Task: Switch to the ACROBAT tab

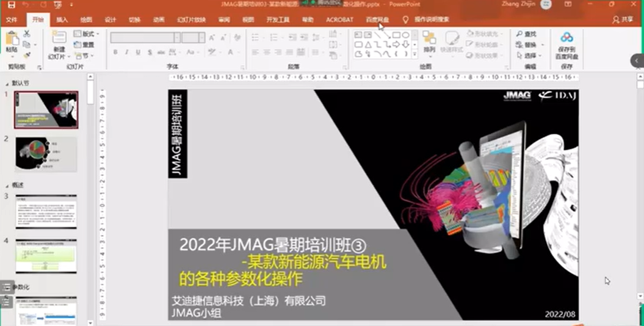Action: 339,20
